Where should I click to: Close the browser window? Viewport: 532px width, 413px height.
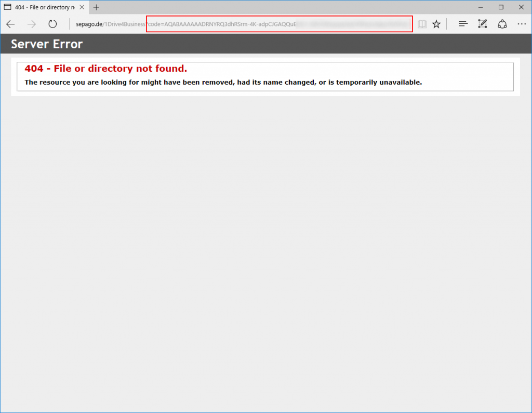coord(522,7)
